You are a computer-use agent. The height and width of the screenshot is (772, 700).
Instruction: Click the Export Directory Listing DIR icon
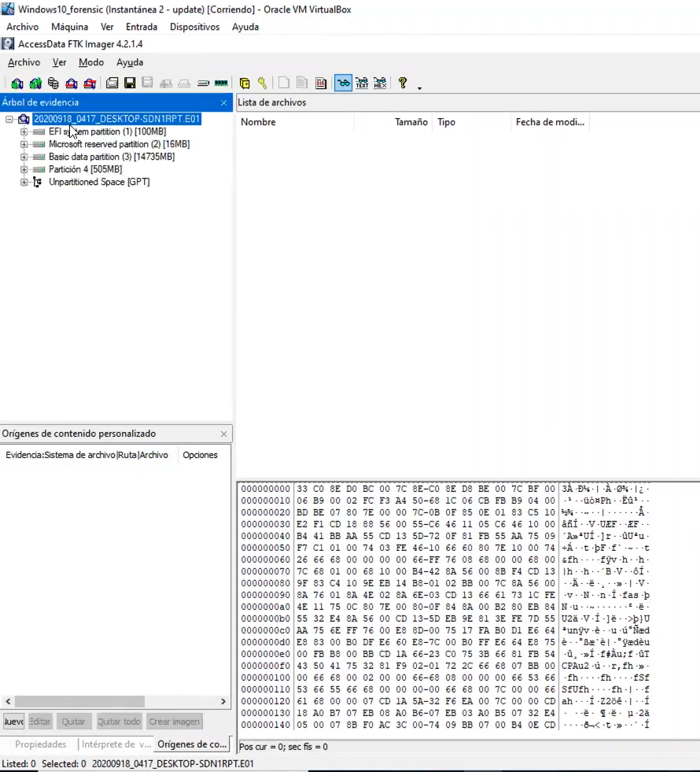pos(321,83)
